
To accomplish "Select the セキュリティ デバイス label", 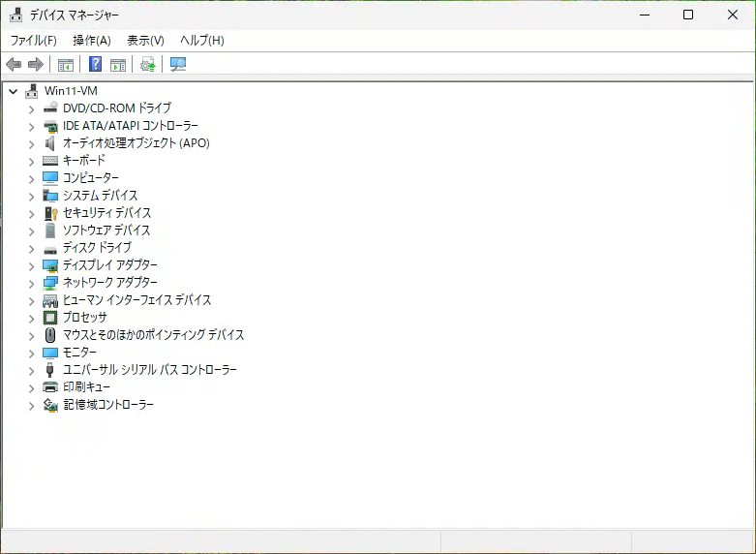I will 107,213.
